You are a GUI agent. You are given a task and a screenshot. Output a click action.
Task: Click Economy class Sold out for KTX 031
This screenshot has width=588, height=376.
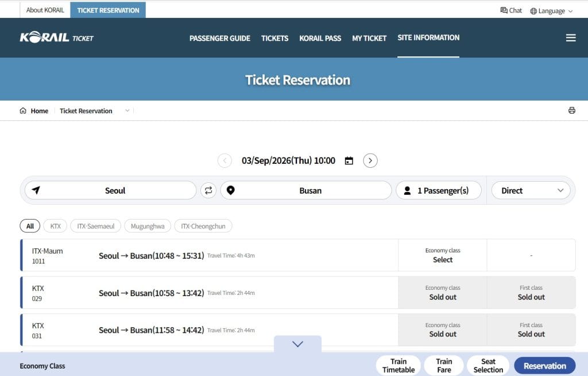pyautogui.click(x=443, y=330)
